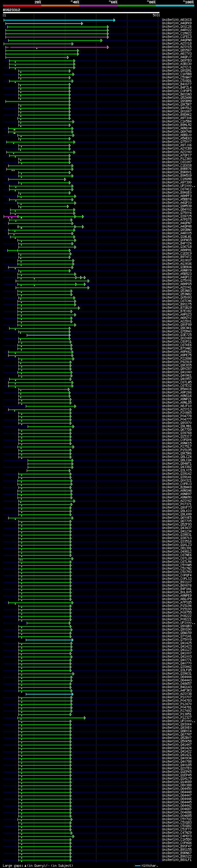Select the UniRef100_A6N104 label
This screenshot has width=197, height=868.
point(177,128)
